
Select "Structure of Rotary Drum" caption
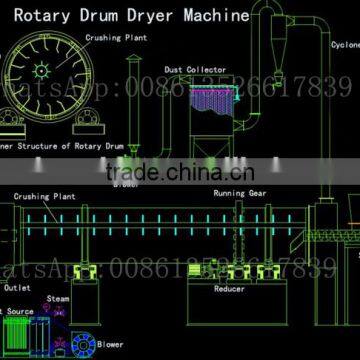71,146
